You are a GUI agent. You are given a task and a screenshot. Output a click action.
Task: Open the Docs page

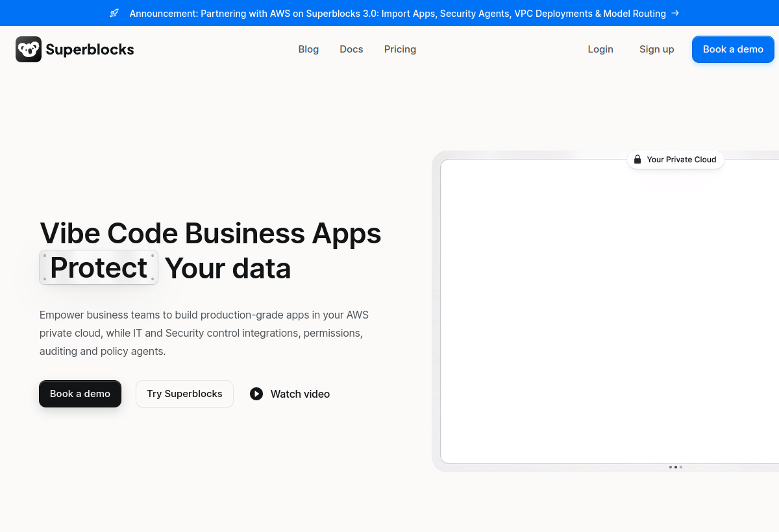pos(351,49)
